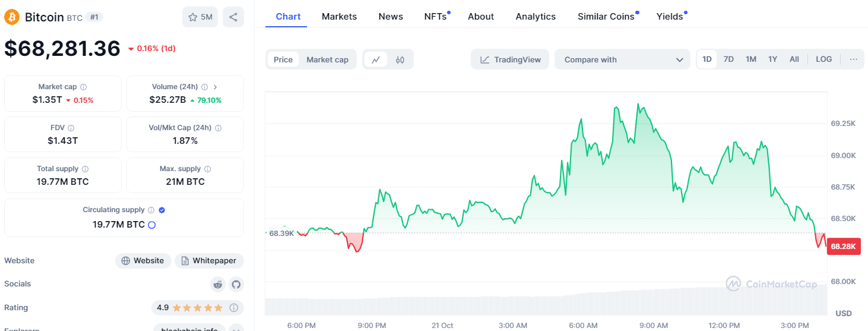Select the line chart icon
The height and width of the screenshot is (331, 868).
[376, 59]
